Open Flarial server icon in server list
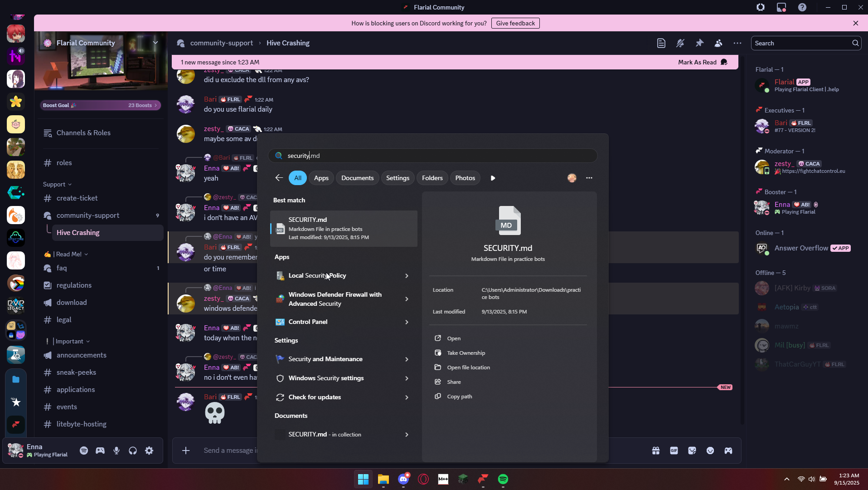The height and width of the screenshot is (490, 868). [16, 425]
